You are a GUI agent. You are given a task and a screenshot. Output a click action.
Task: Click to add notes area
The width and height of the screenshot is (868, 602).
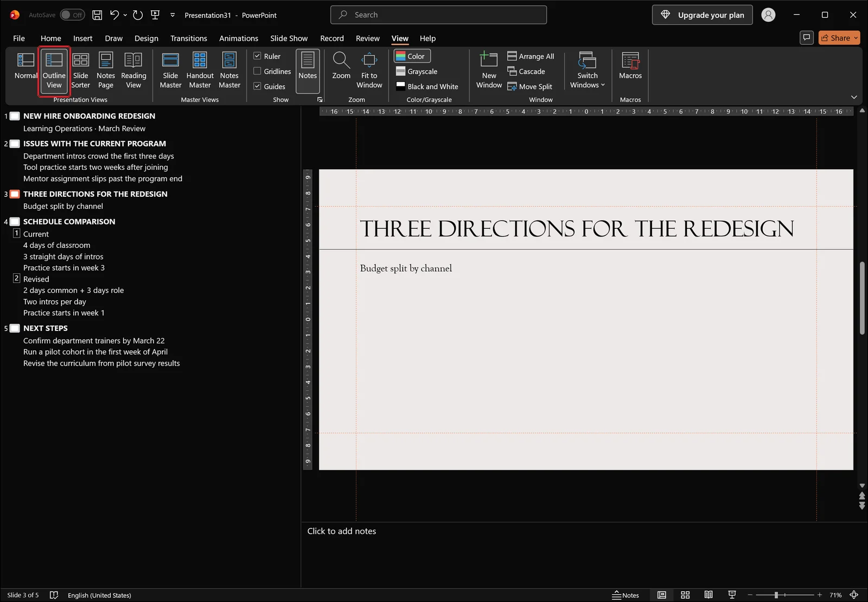tap(341, 531)
